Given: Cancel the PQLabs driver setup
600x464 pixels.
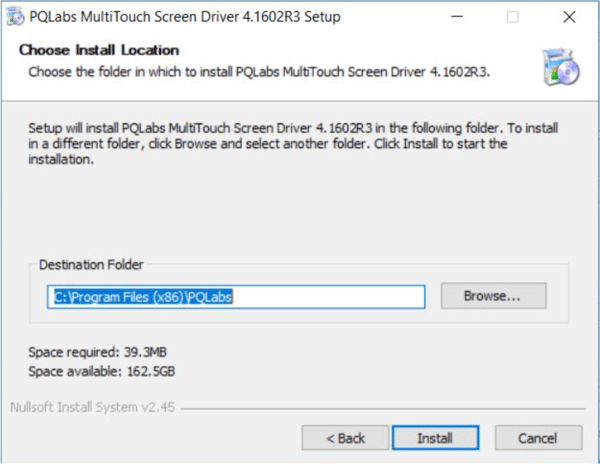Looking at the screenshot, I should click(x=538, y=438).
